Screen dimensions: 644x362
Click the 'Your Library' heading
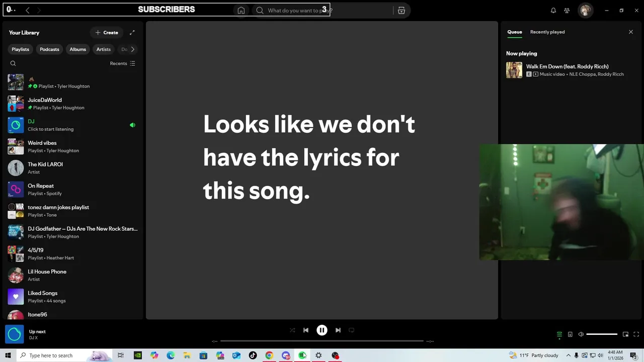pos(24,33)
